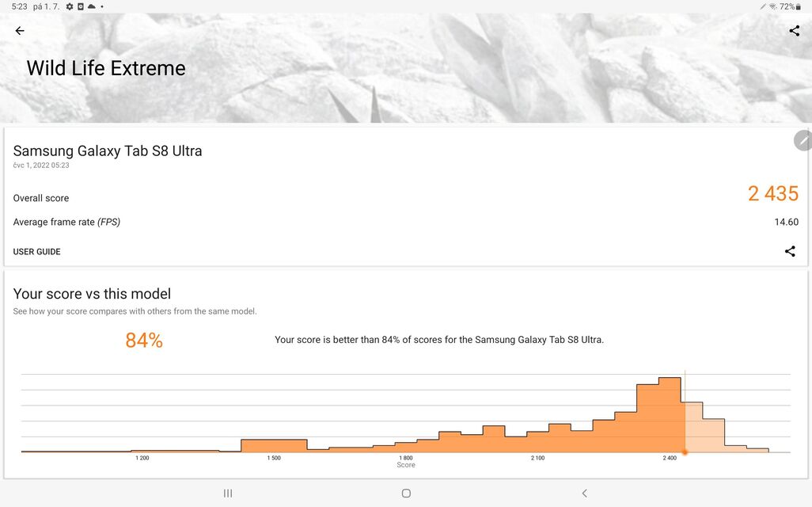Tap the overall score 2 435
The image size is (812, 507).
click(x=772, y=193)
